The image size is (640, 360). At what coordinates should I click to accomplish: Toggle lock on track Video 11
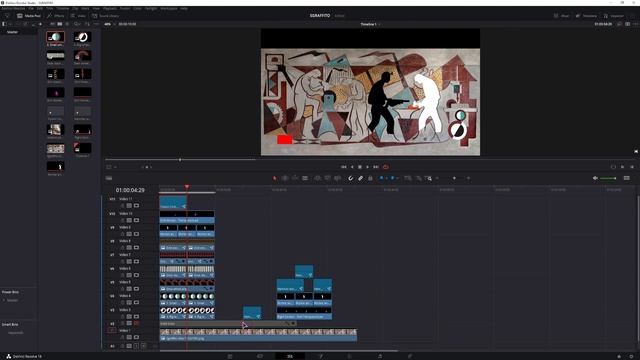122,206
